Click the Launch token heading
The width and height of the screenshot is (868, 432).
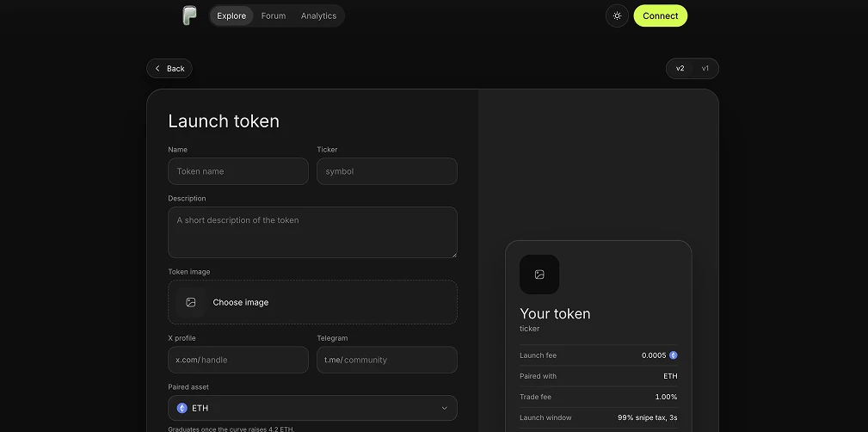click(224, 121)
